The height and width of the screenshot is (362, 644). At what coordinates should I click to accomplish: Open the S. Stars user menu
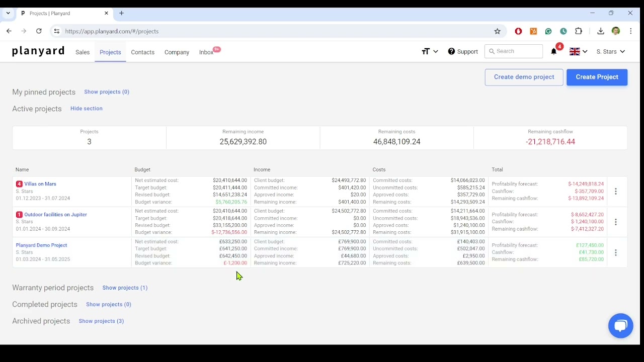click(610, 51)
